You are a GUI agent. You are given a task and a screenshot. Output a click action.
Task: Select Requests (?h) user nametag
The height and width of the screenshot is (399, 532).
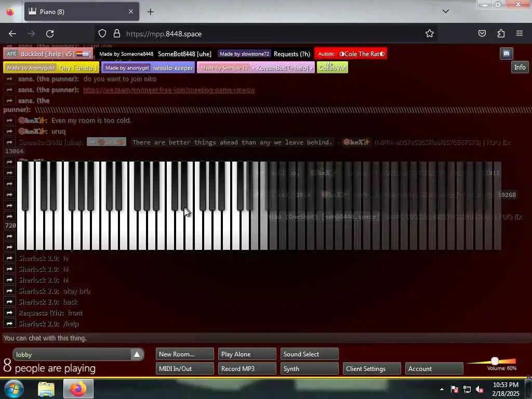(x=264, y=54)
